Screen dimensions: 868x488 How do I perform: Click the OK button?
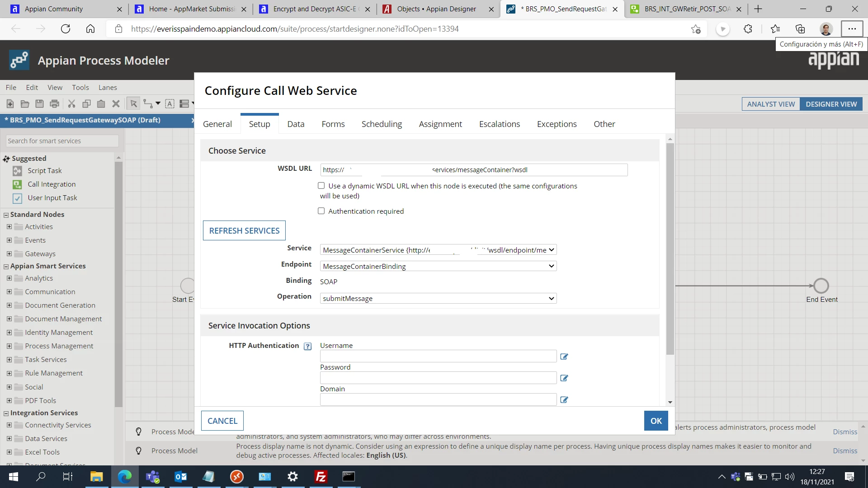pyautogui.click(x=656, y=421)
